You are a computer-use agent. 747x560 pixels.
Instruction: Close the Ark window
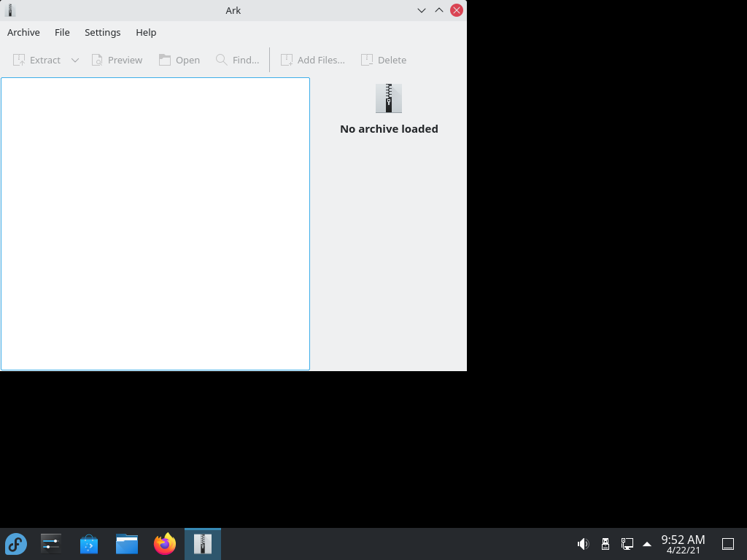(x=457, y=10)
